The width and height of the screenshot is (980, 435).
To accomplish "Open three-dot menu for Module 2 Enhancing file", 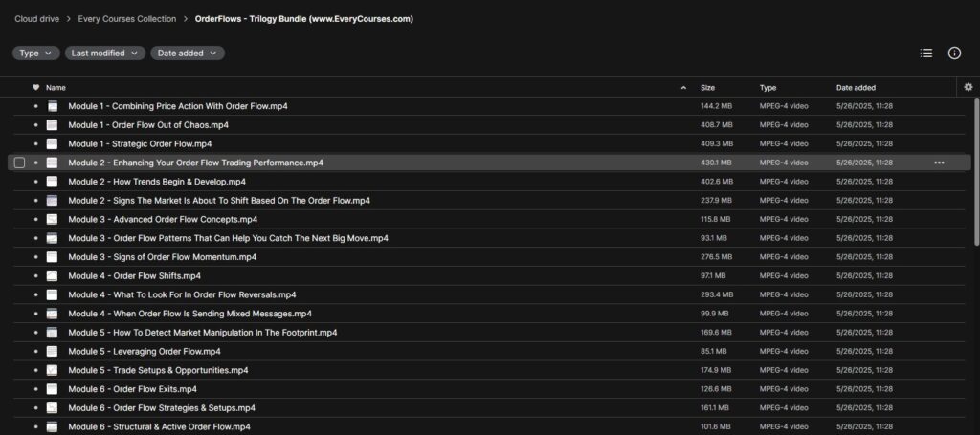I will 939,163.
